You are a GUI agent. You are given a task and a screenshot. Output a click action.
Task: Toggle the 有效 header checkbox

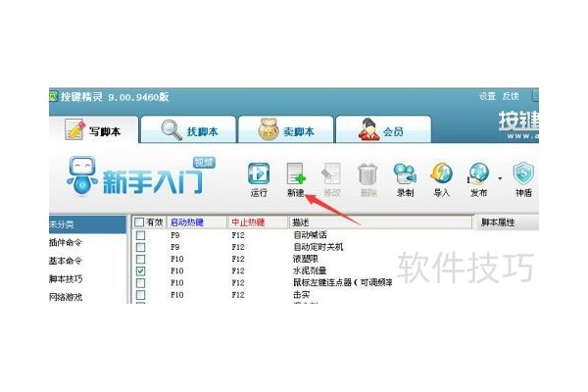click(x=139, y=222)
